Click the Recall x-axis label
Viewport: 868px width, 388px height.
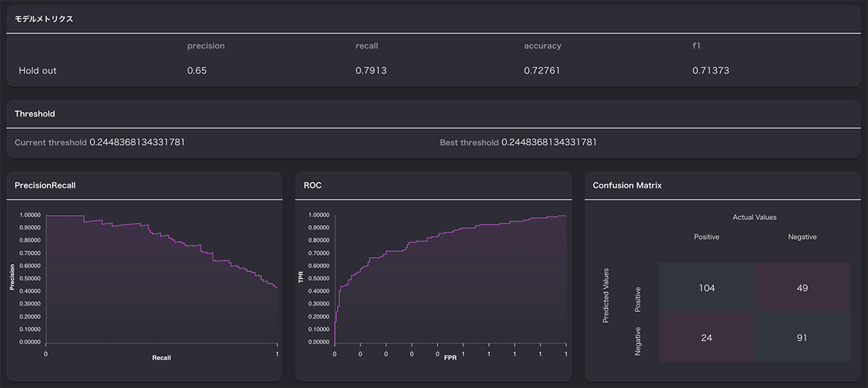tap(161, 358)
